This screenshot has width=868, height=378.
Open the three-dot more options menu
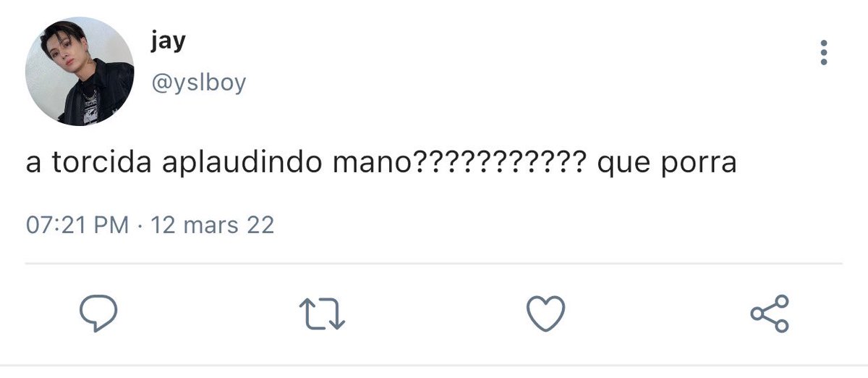[x=823, y=53]
